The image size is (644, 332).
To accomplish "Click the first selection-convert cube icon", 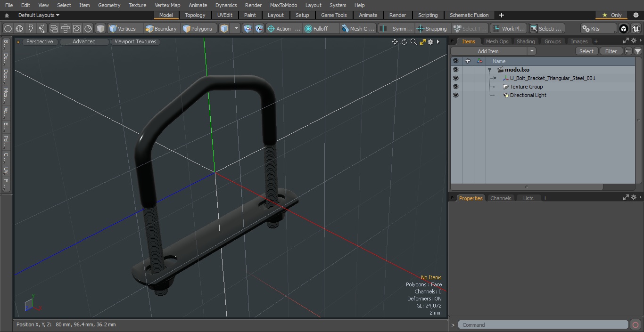I will tap(248, 29).
